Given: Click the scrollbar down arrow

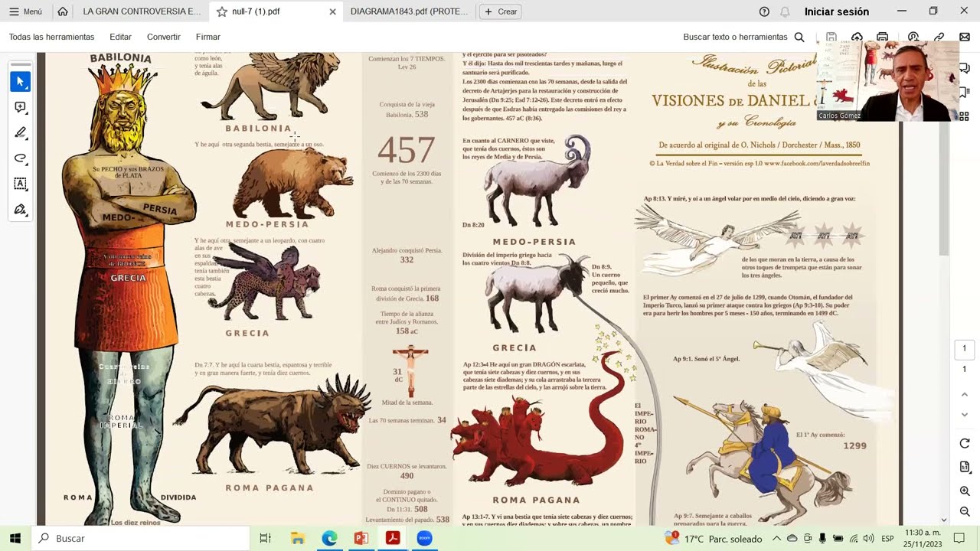Looking at the screenshot, I should [x=945, y=520].
